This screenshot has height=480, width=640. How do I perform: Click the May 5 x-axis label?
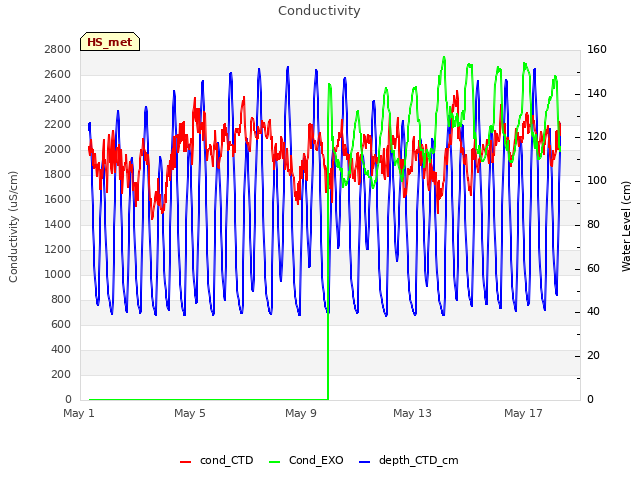pyautogui.click(x=190, y=413)
